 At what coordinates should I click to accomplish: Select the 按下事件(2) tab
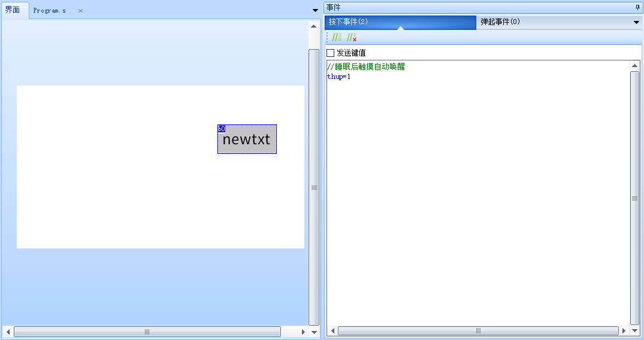pos(348,22)
